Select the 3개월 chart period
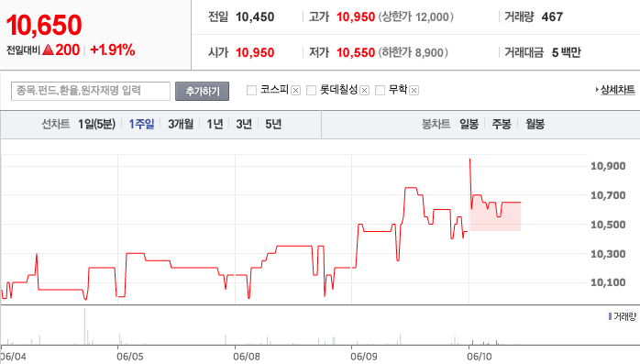640x364 pixels. [x=181, y=124]
